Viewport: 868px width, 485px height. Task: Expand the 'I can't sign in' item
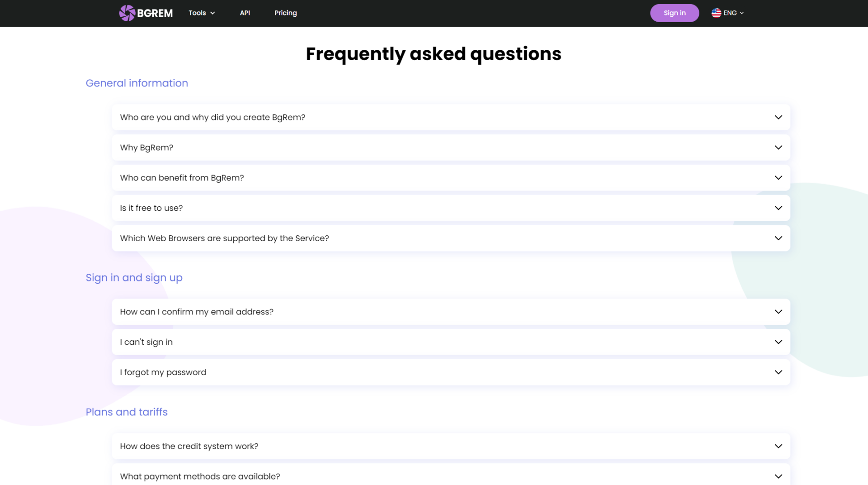tap(146, 342)
